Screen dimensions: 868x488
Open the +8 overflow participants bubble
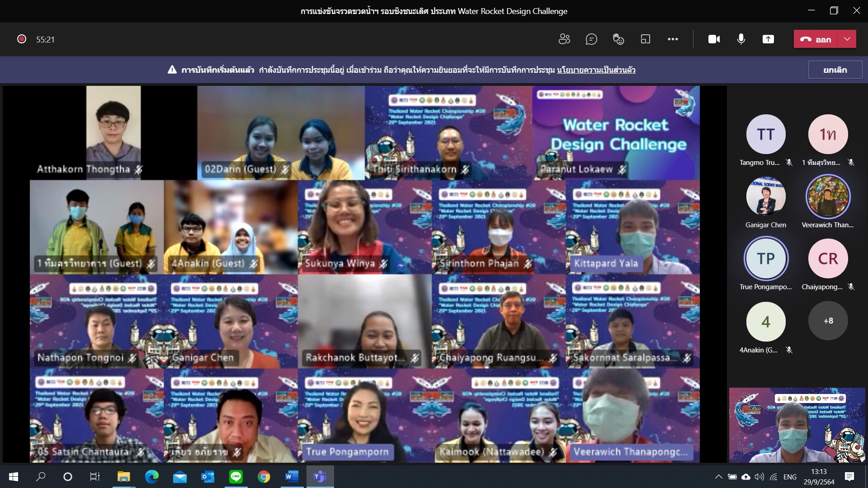(828, 321)
